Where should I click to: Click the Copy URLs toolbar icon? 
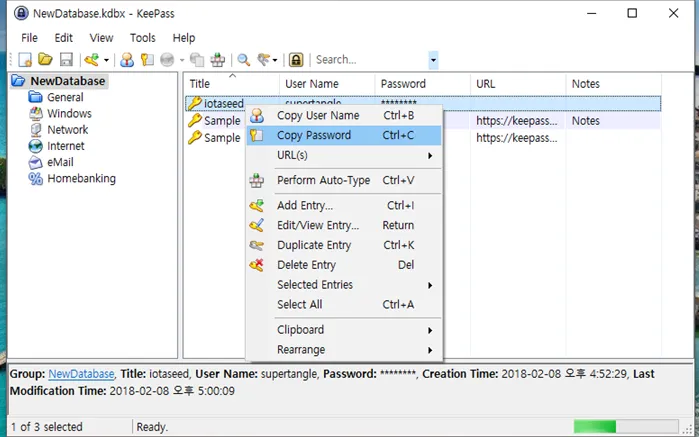tap(197, 60)
